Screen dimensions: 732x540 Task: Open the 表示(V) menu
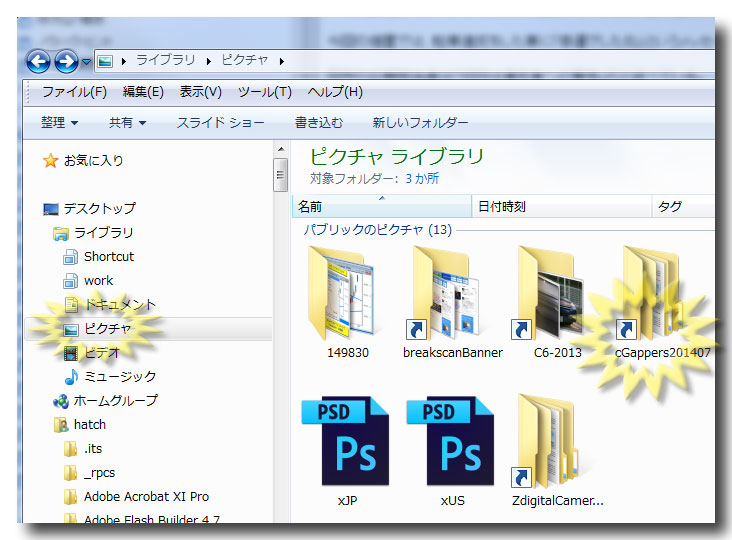point(201,92)
